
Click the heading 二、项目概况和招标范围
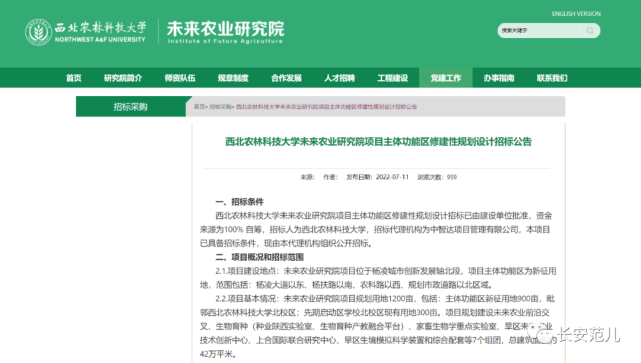(x=260, y=257)
